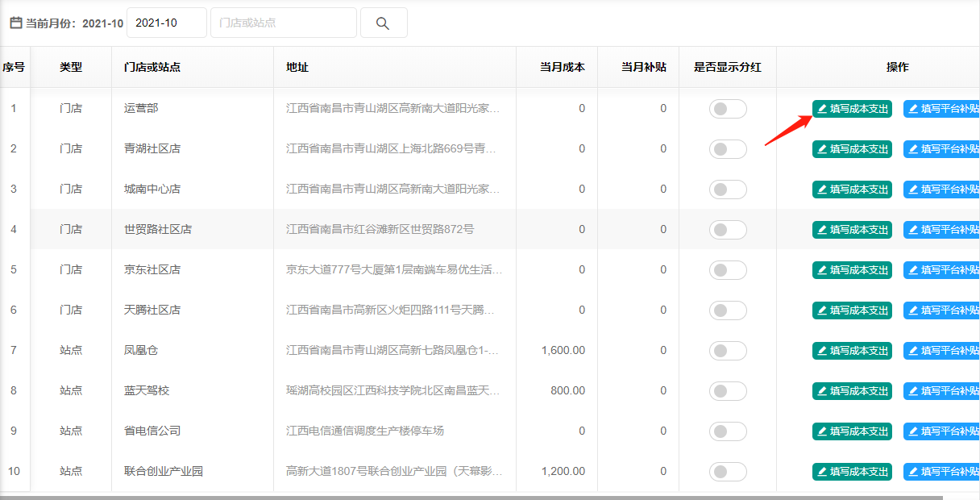The height and width of the screenshot is (500, 980).
Task: Click 填写成本支出 for 联合创业产业园
Action: pyautogui.click(x=853, y=472)
